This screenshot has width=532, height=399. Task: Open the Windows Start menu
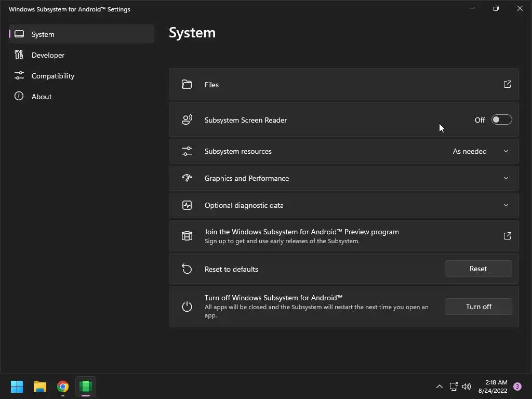pos(17,387)
